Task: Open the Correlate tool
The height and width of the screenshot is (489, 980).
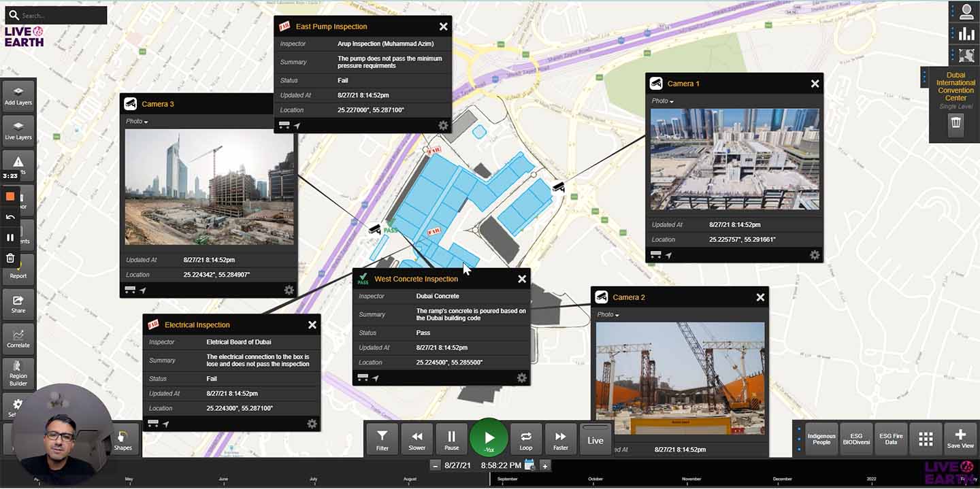Action: (x=18, y=338)
